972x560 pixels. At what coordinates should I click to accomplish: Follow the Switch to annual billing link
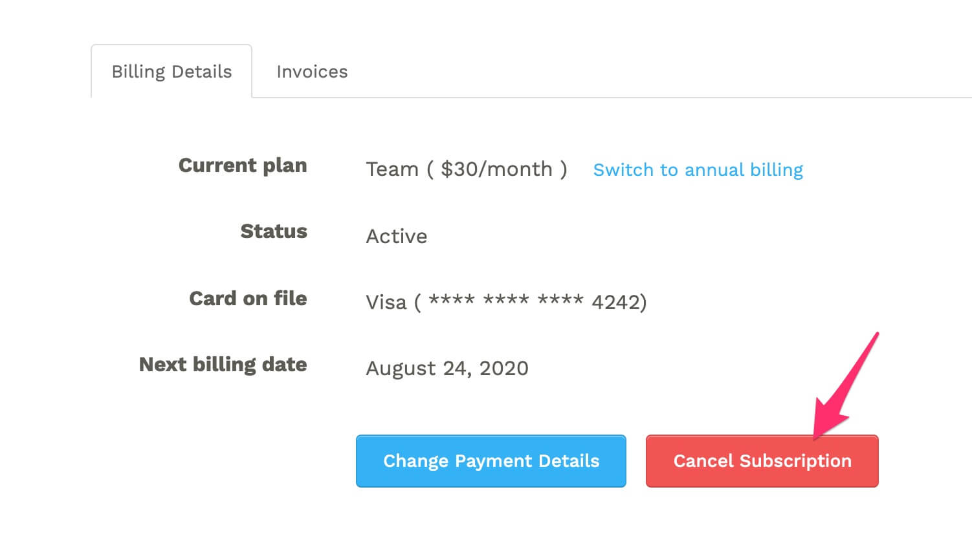[698, 169]
